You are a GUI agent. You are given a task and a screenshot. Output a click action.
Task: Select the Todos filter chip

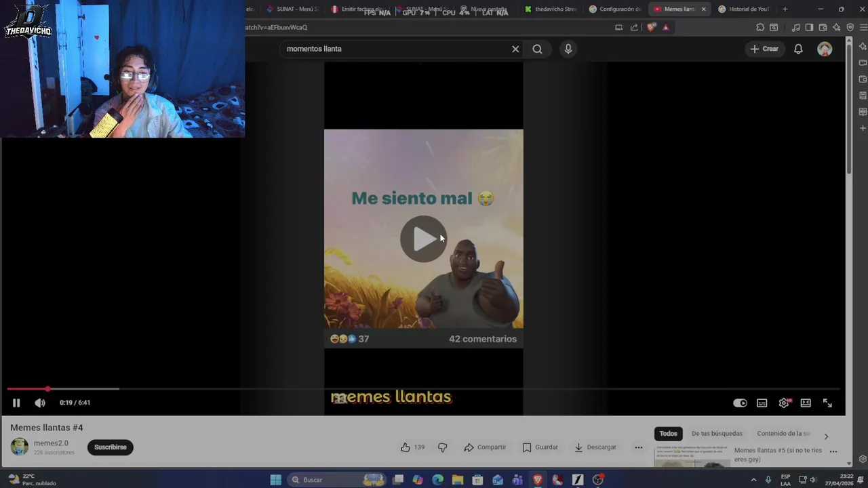click(x=669, y=434)
